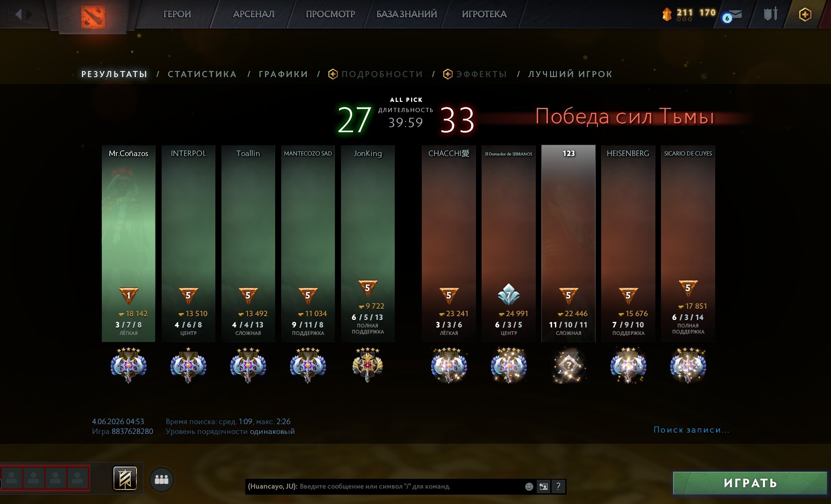Click the shard balance 211
831x504 pixels.
click(x=684, y=13)
